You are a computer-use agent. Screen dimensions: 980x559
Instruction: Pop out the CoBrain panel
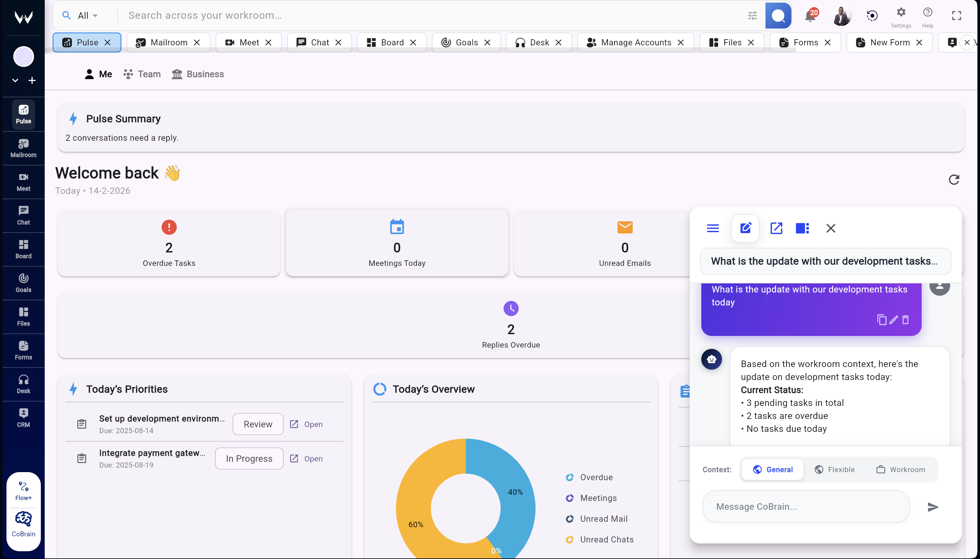coord(776,228)
